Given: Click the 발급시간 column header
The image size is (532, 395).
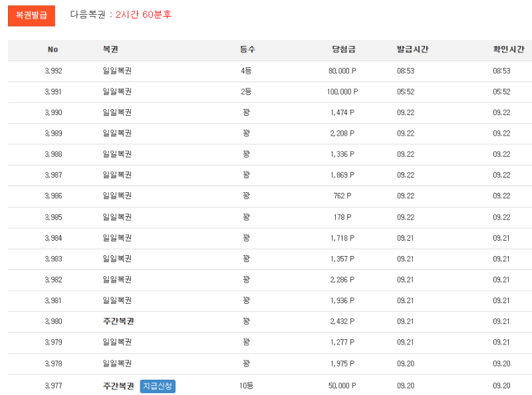Looking at the screenshot, I should tap(412, 49).
